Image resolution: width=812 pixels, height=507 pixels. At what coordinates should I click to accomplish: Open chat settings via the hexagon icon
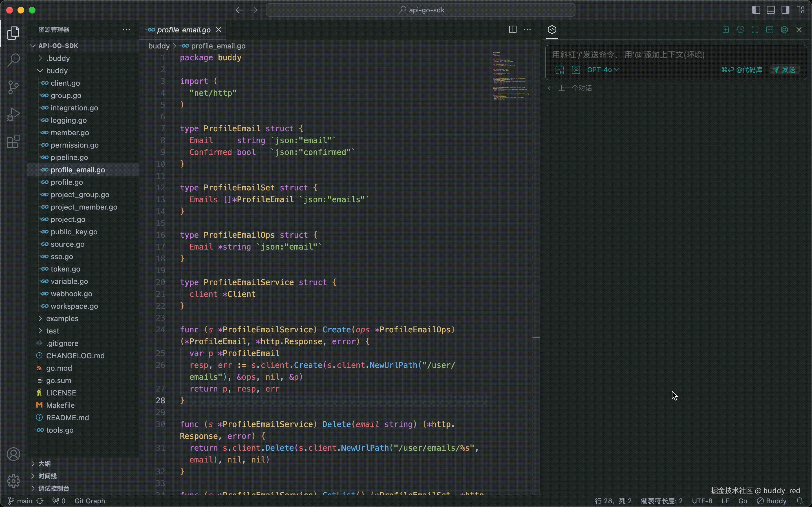784,30
